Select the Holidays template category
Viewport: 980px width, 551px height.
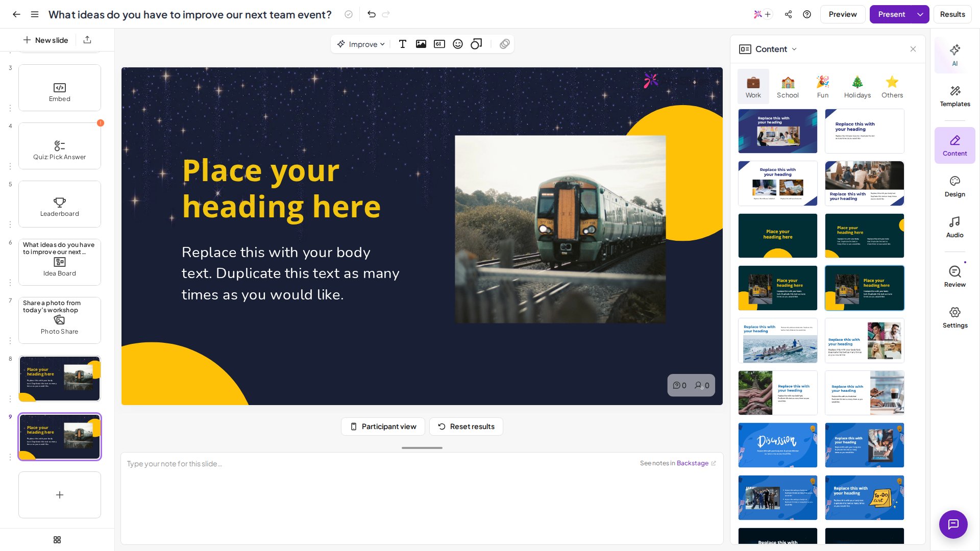857,87
